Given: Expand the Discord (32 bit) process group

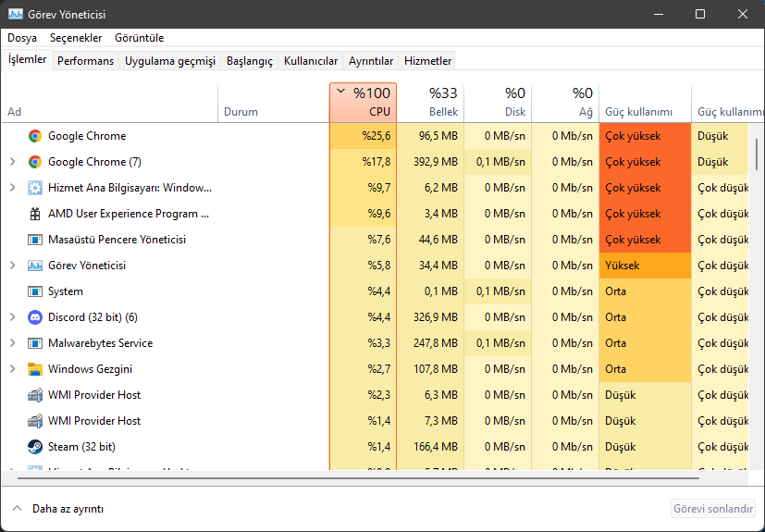Looking at the screenshot, I should tap(13, 317).
